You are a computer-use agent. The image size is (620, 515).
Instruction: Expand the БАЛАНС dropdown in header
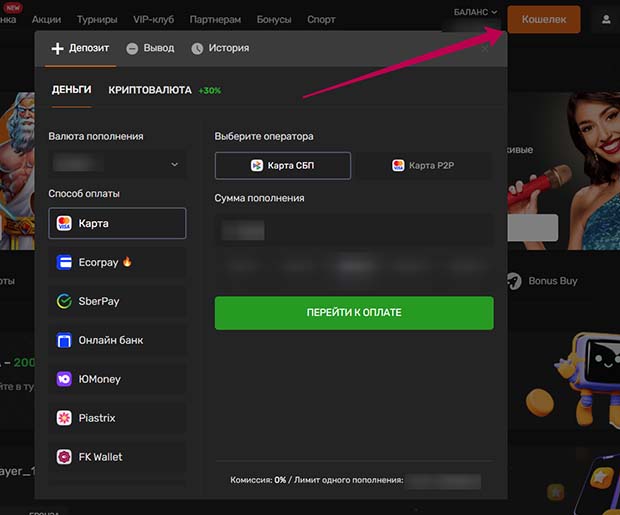point(474,12)
